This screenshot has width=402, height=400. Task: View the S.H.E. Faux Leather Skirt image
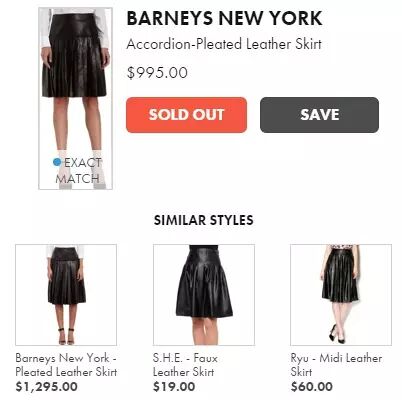pos(204,295)
